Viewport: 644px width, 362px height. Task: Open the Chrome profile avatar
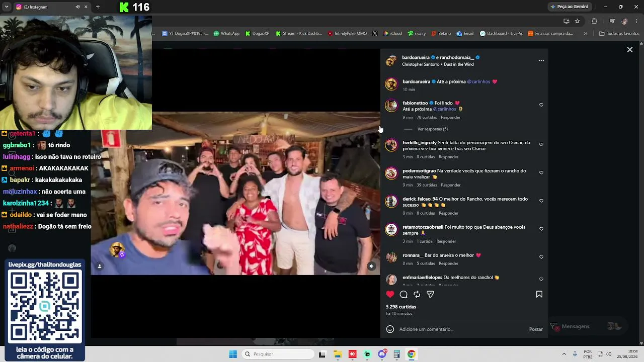pos(624,21)
